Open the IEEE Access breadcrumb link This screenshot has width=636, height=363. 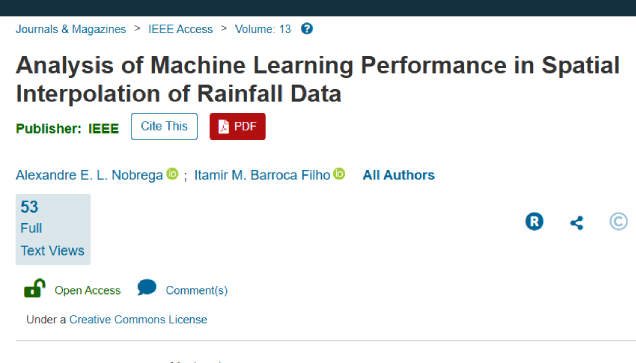[x=180, y=29]
